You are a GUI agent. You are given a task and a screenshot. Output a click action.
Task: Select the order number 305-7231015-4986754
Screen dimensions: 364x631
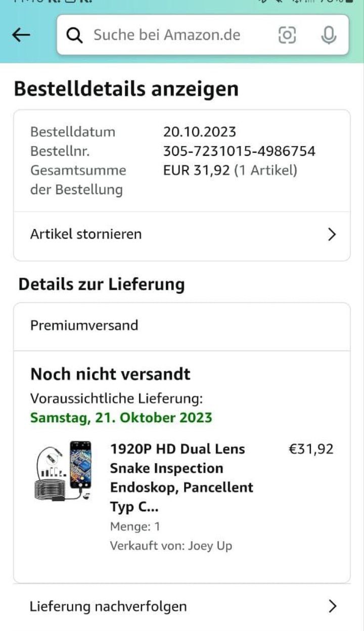tap(239, 151)
